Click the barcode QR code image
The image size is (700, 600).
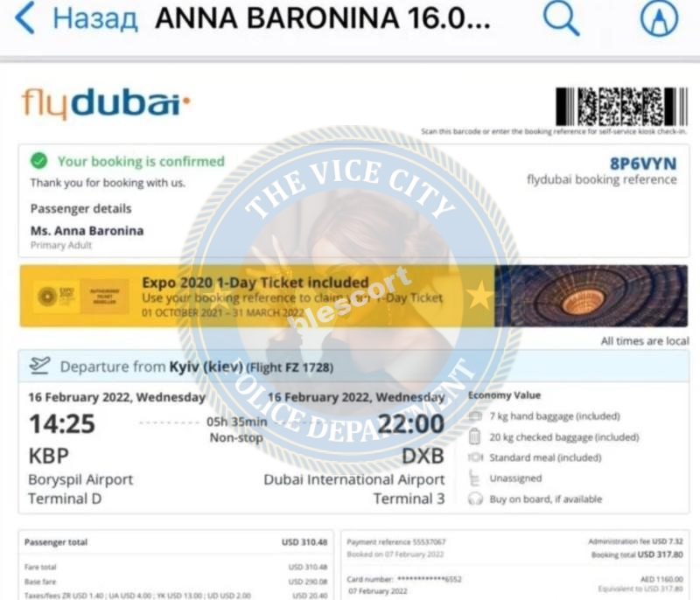point(621,106)
